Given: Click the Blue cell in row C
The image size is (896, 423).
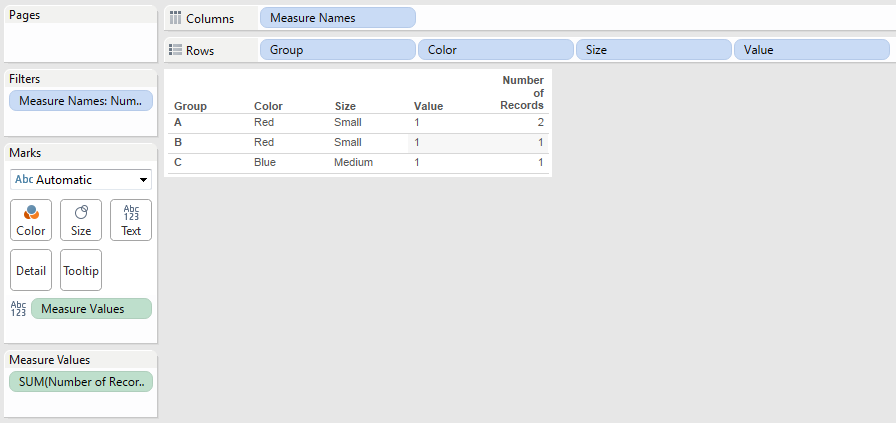Looking at the screenshot, I should tap(265, 162).
